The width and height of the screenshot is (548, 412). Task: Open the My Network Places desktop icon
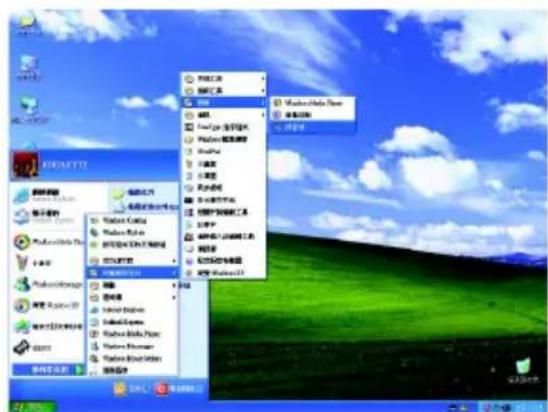29,110
